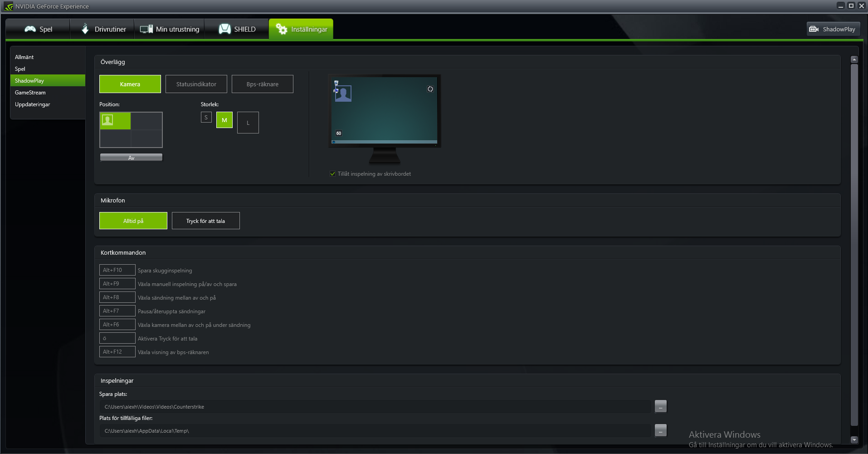Screen dimensions: 868x454
Task: Select the Inställningar tab
Action: click(x=301, y=29)
